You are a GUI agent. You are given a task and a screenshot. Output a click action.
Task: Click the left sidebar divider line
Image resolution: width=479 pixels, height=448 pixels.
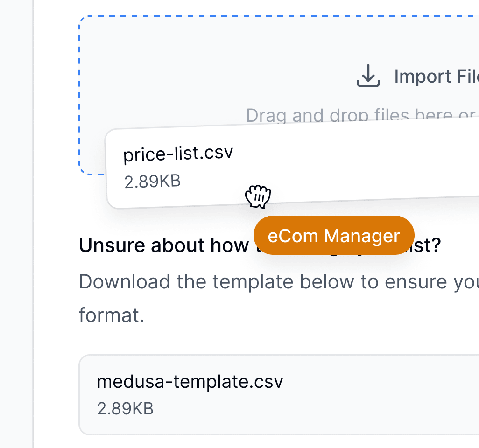click(x=33, y=224)
